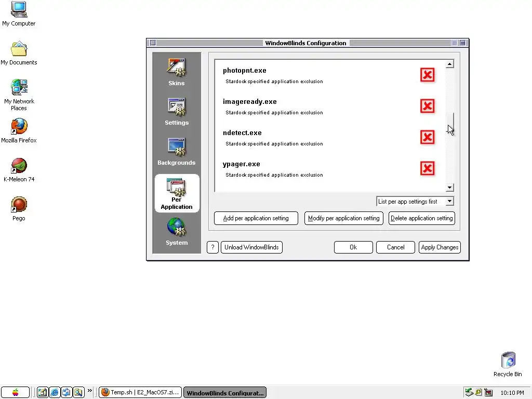Viewport: 532px width, 399px height.
Task: Open the Apple logo start button
Action: coord(15,393)
